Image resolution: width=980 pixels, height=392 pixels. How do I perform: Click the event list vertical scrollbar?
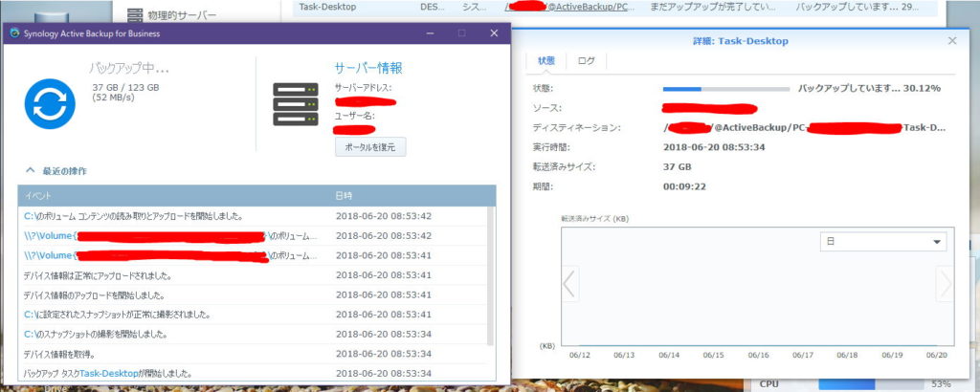(x=491, y=274)
